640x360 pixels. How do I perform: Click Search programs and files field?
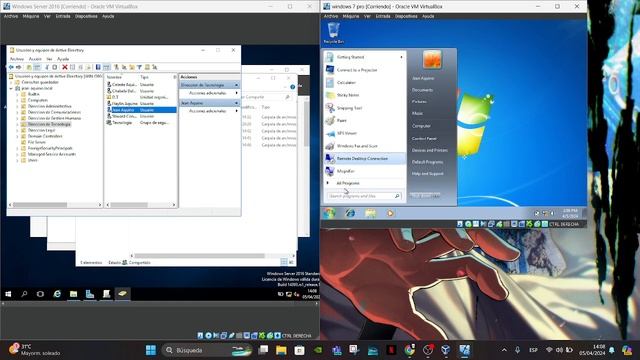[x=364, y=196]
